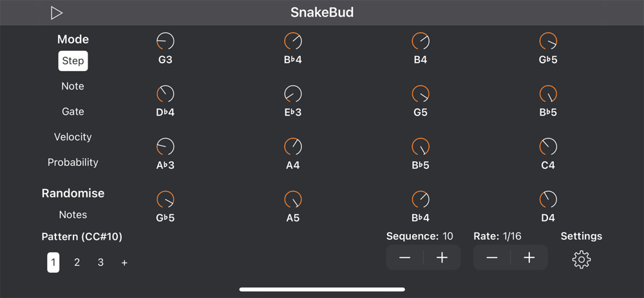Select pattern 2
The width and height of the screenshot is (644, 298).
[x=77, y=263]
